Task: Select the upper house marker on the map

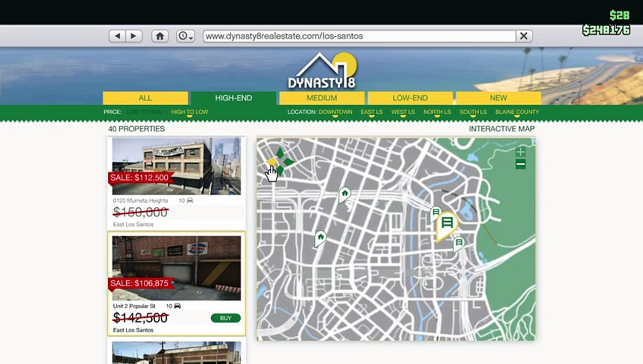Action: coord(345,194)
